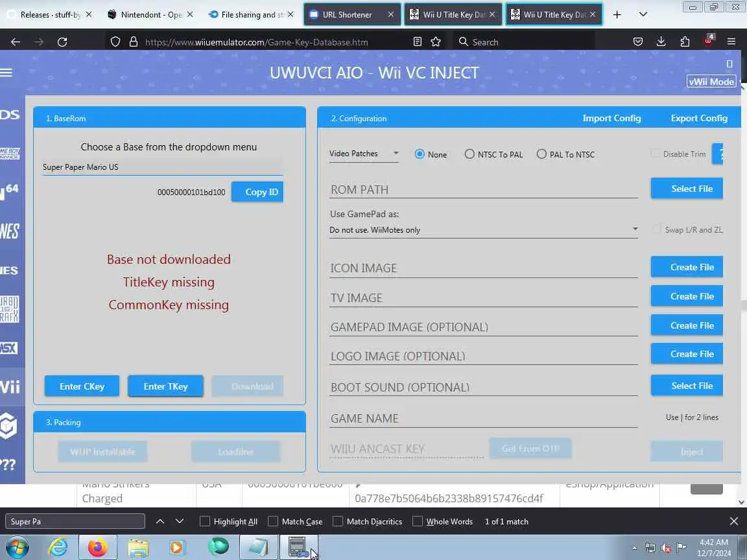Click the Enter CKey button

tap(82, 386)
